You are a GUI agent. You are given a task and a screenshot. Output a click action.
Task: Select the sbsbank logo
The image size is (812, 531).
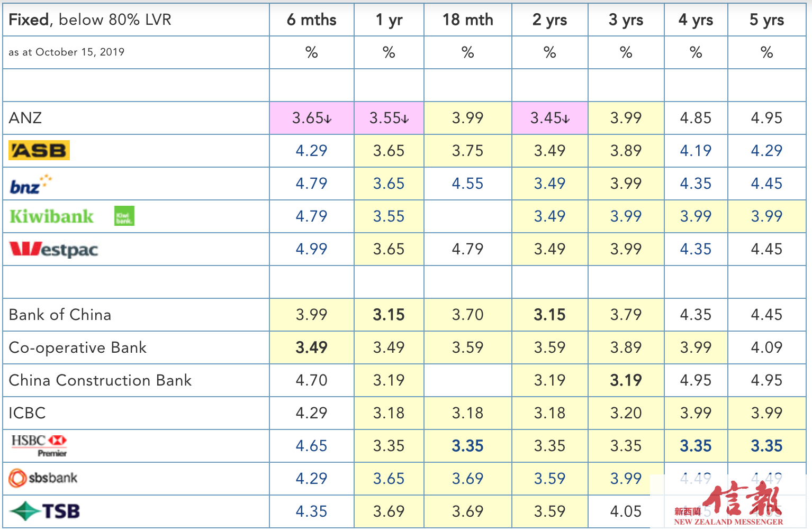pos(43,478)
